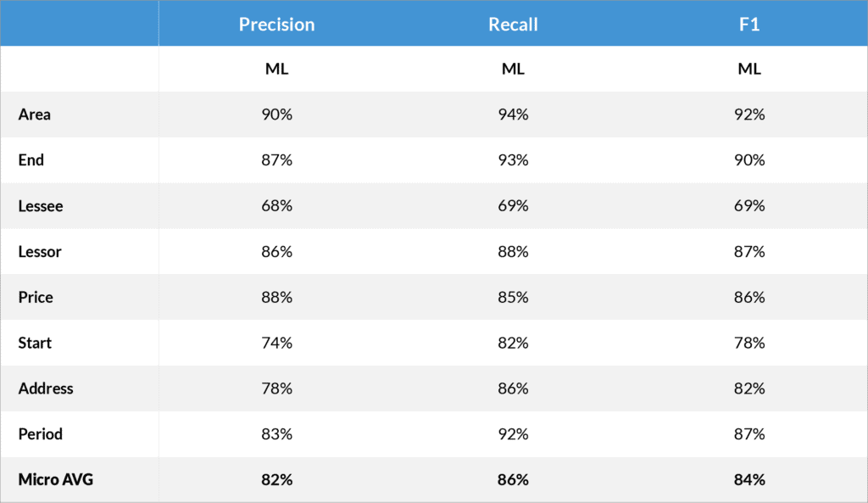Image resolution: width=868 pixels, height=503 pixels.
Task: Click the Micro AVG recall value 86%
Action: click(x=513, y=480)
